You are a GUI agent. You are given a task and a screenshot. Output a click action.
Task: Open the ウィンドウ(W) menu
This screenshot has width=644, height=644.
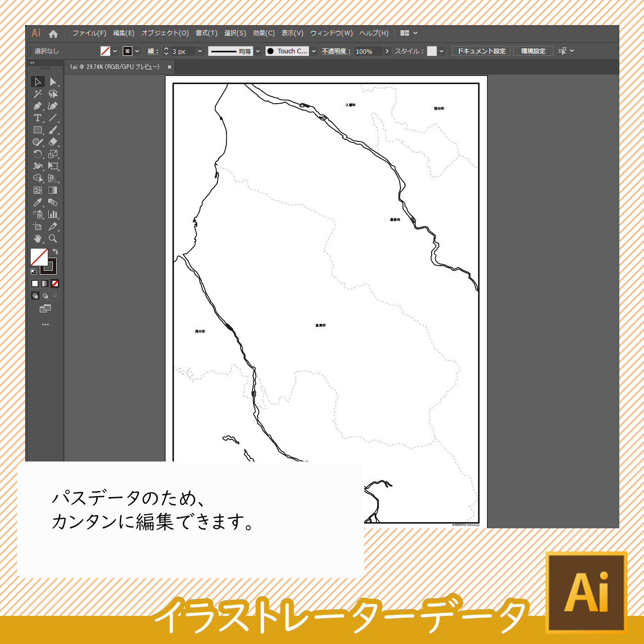pyautogui.click(x=332, y=33)
